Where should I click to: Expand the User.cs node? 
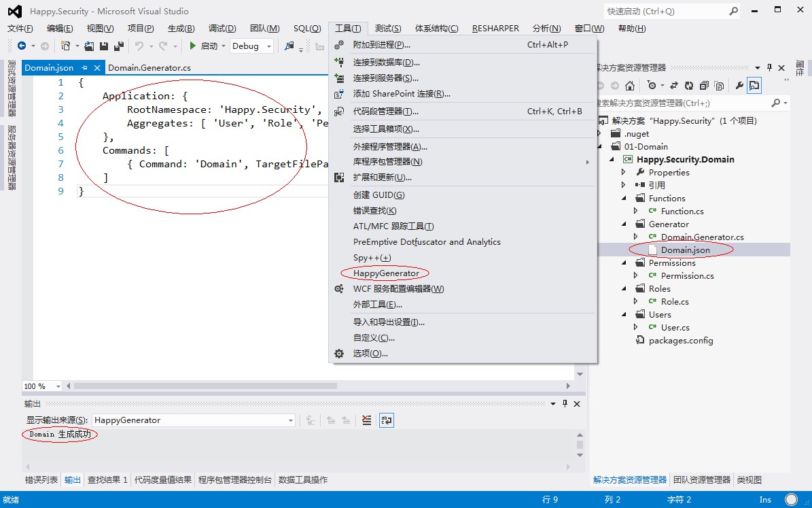[x=636, y=327]
